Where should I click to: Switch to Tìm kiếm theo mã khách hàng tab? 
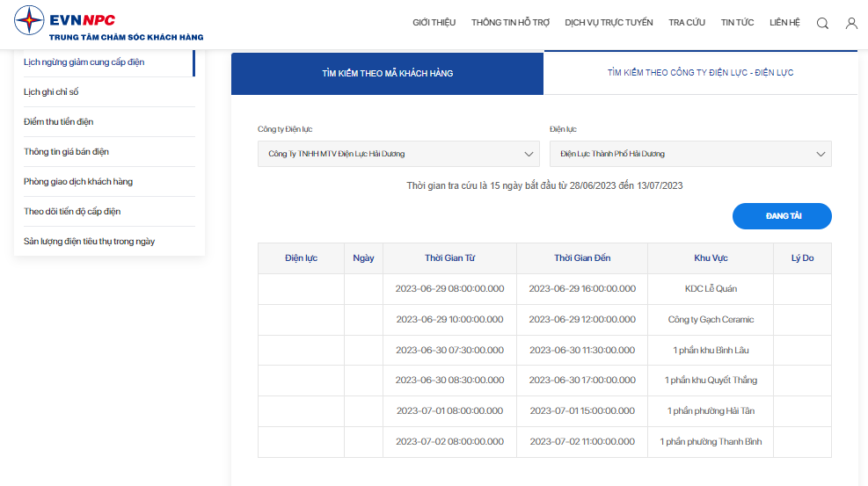[388, 74]
